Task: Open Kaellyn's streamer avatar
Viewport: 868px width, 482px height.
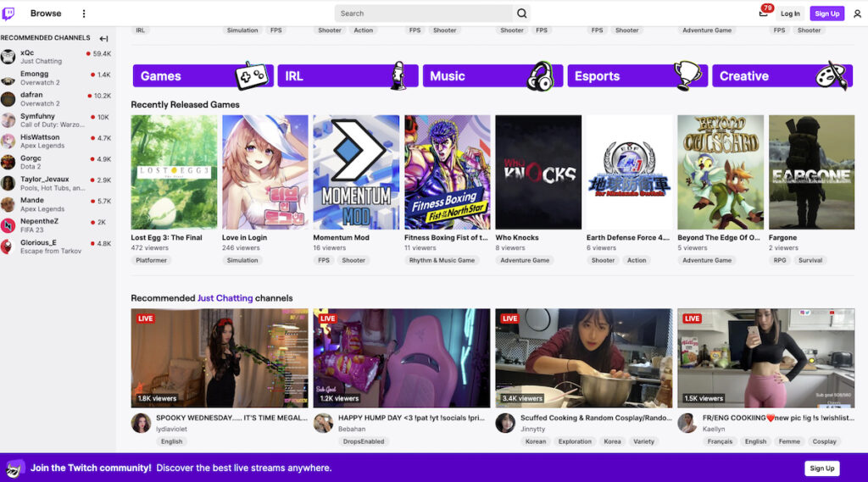Action: pos(687,424)
